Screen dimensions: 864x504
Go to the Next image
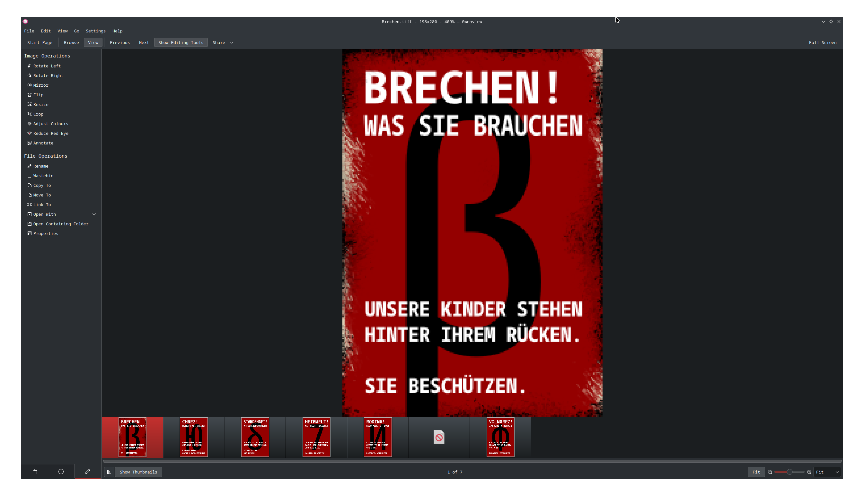click(x=144, y=42)
